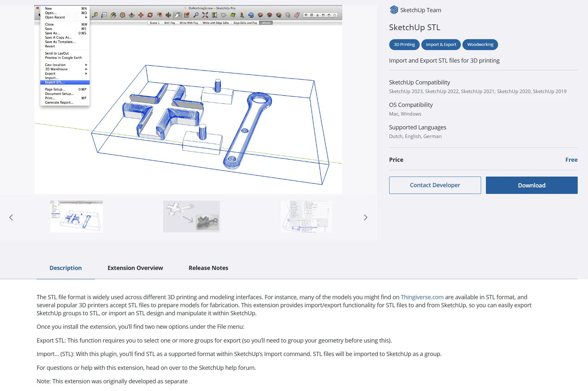This screenshot has height=391, width=588.
Task: Click the SketchUp Compatibility heading
Action: [x=419, y=83]
